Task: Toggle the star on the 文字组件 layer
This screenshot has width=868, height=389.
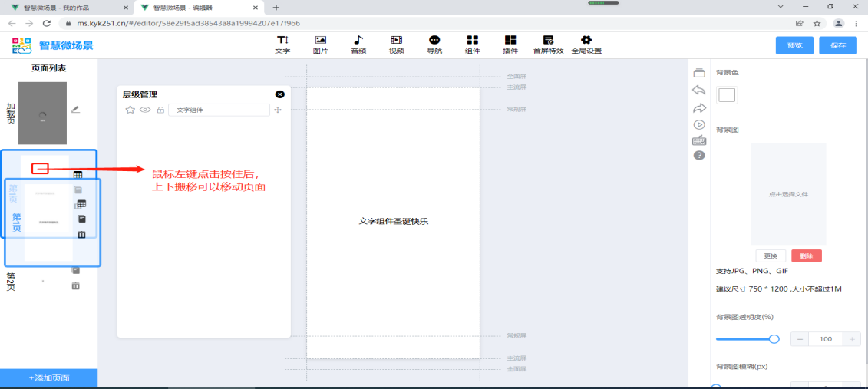Action: [x=130, y=110]
